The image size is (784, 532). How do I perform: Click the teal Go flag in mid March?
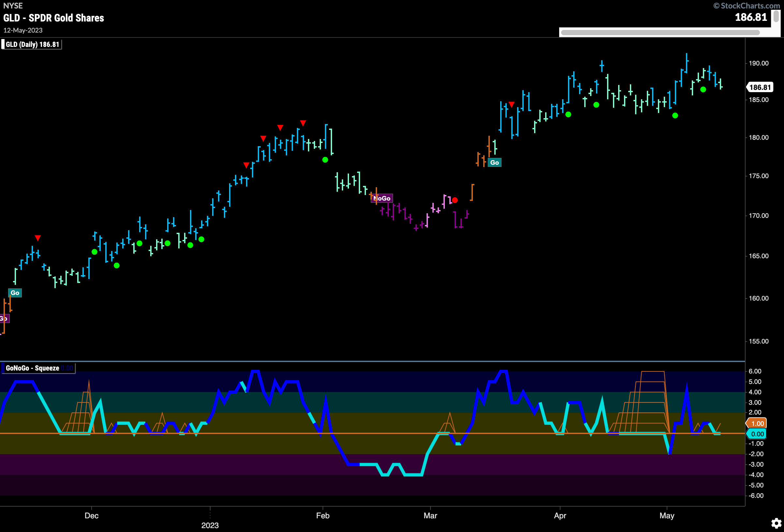pyautogui.click(x=495, y=162)
